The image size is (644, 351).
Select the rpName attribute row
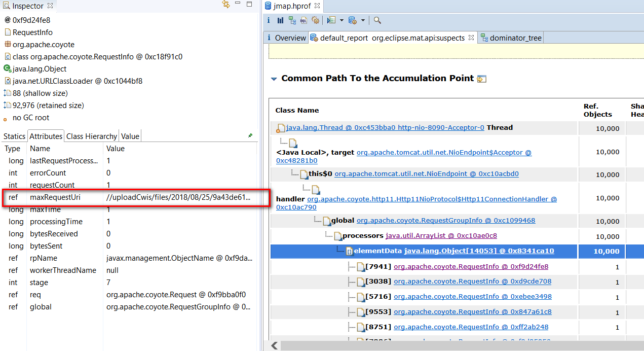(129, 258)
